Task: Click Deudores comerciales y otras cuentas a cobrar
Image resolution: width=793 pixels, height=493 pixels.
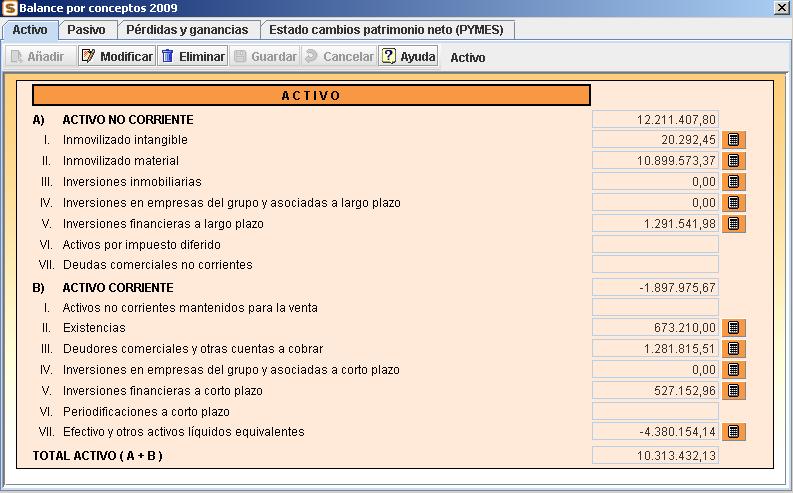Action: (193, 349)
